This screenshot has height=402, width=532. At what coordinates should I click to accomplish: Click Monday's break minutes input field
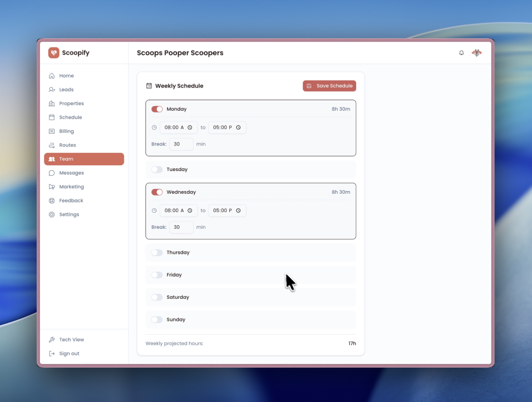click(181, 144)
